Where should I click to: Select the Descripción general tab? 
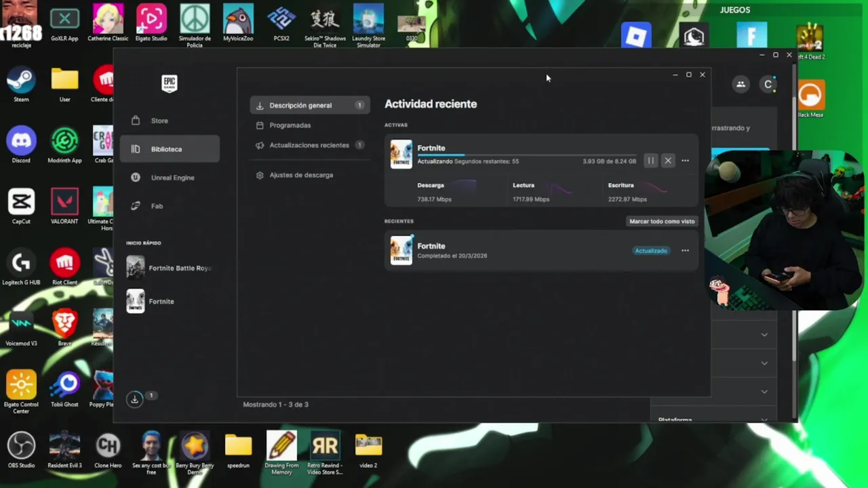[x=310, y=105]
